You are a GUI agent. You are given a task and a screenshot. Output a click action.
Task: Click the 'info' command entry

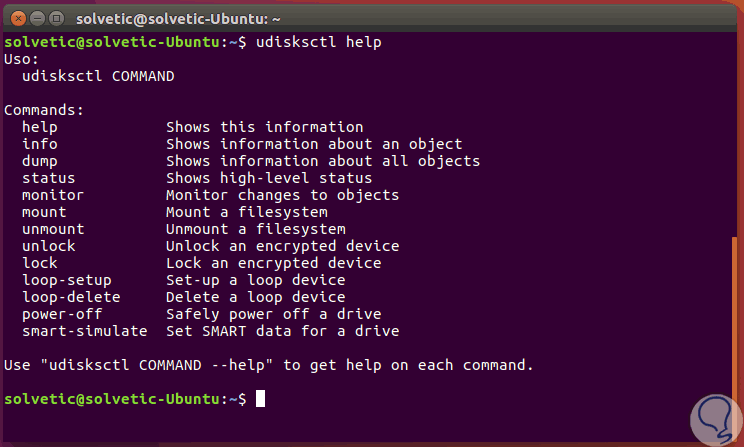40,144
